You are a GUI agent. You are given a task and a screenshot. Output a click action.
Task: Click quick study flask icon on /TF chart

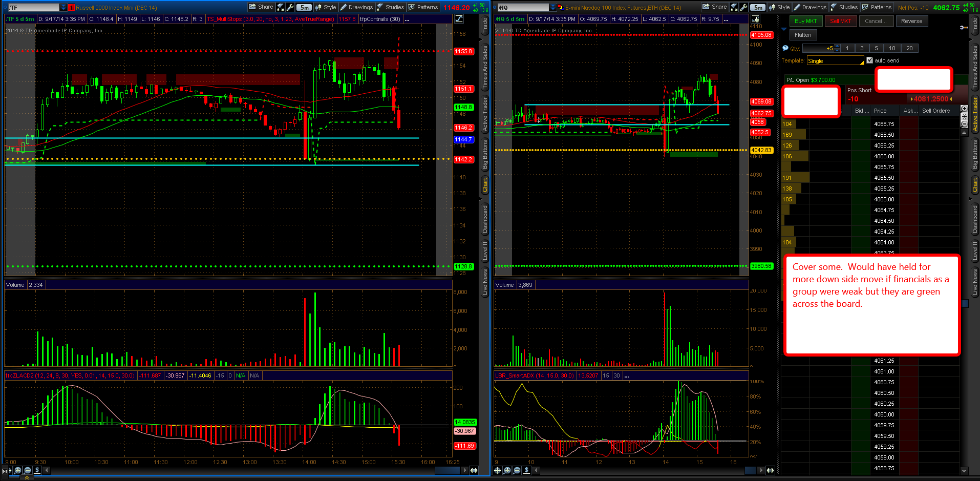coord(281,7)
